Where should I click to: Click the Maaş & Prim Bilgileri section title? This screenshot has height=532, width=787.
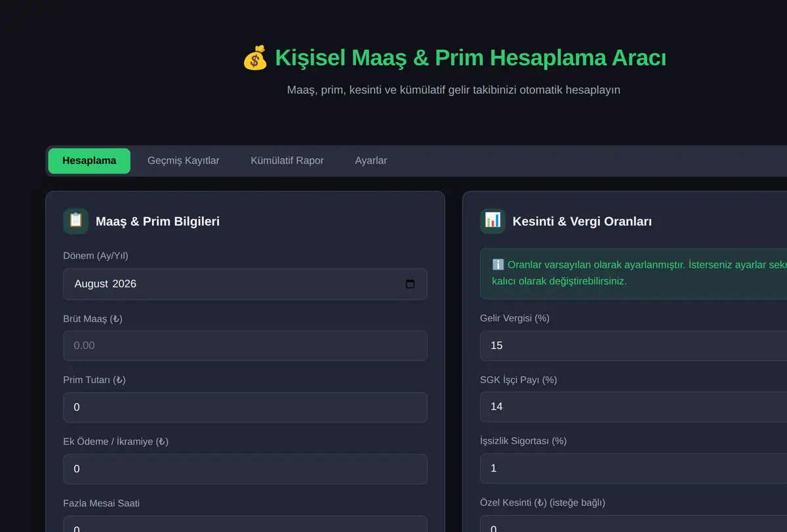click(157, 222)
